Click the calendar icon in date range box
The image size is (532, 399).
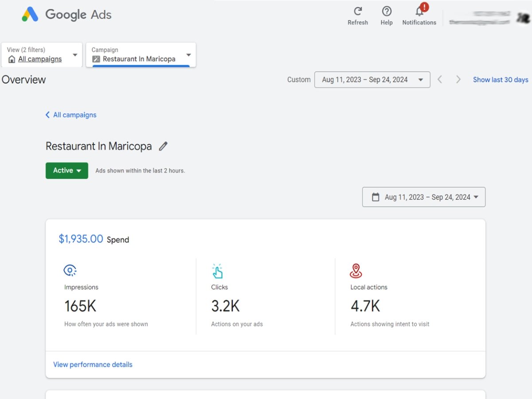point(376,197)
